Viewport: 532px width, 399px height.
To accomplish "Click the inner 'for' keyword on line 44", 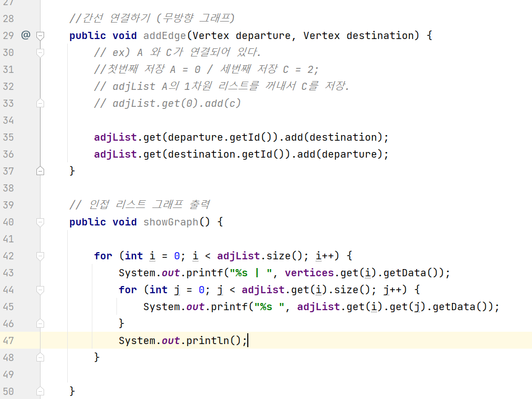I will (128, 290).
